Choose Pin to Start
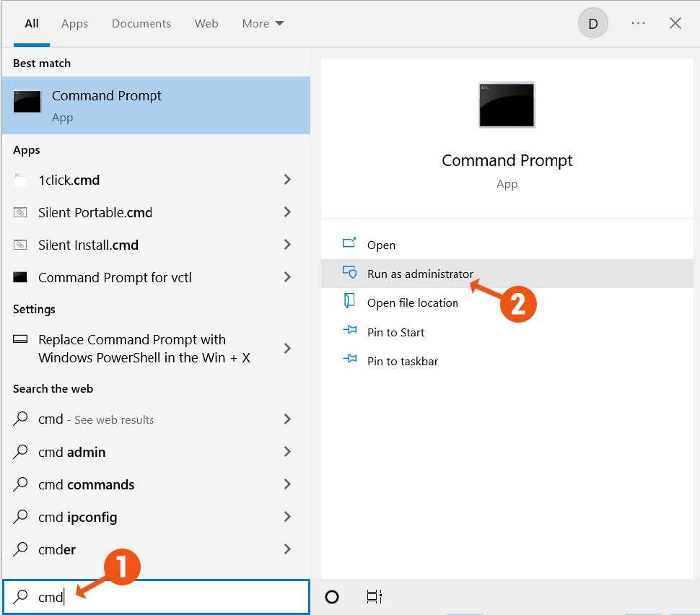This screenshot has height=615, width=700. tap(507, 332)
